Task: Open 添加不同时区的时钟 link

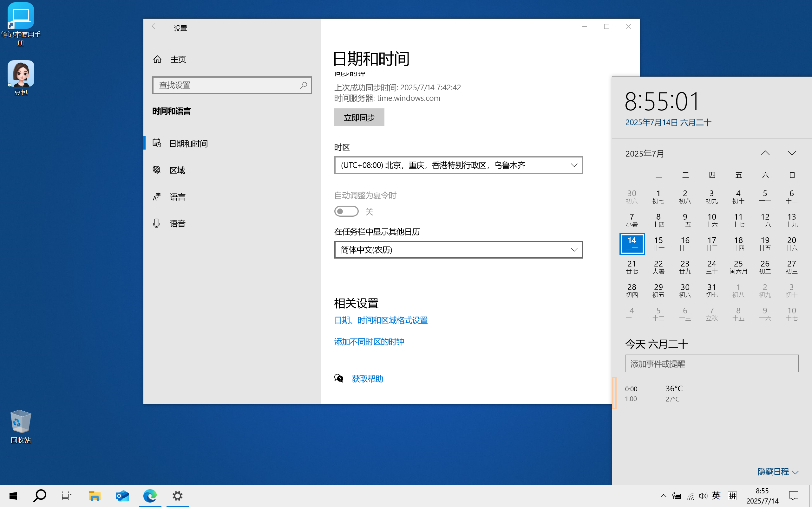Action: (369, 341)
